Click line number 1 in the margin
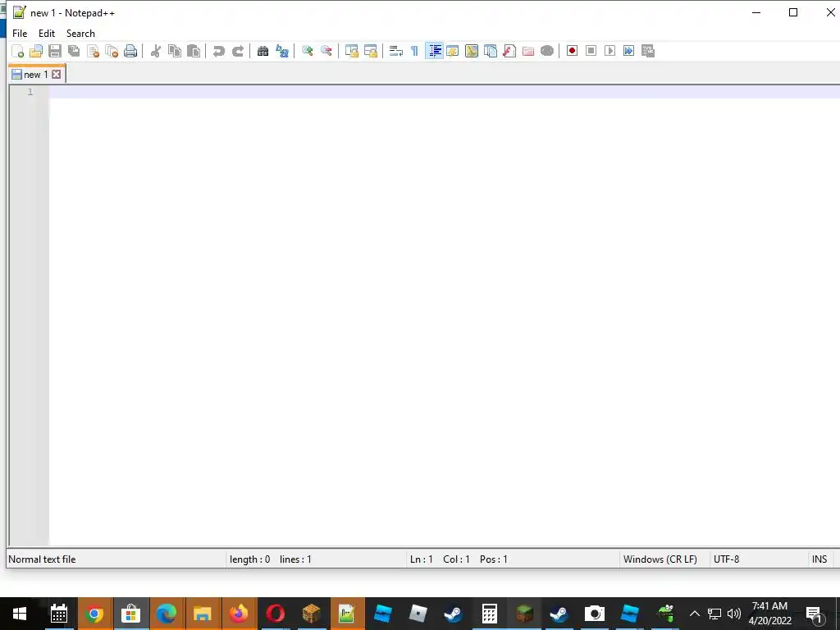The image size is (840, 630). [x=30, y=92]
